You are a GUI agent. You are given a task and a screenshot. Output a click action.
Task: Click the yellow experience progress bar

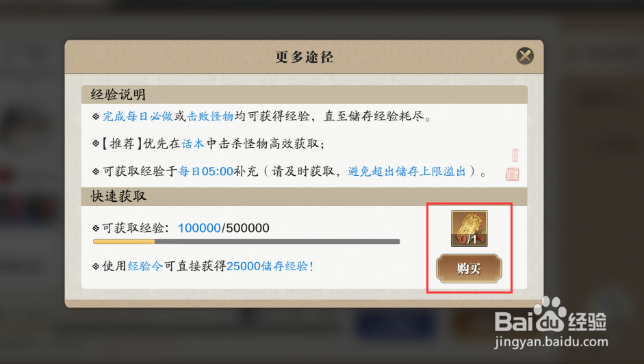(x=246, y=242)
